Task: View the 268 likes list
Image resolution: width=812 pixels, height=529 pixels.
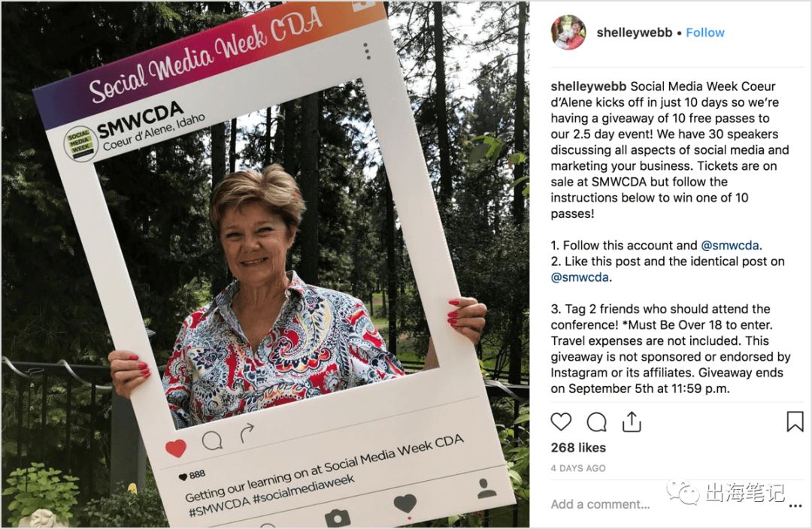Action: point(578,448)
